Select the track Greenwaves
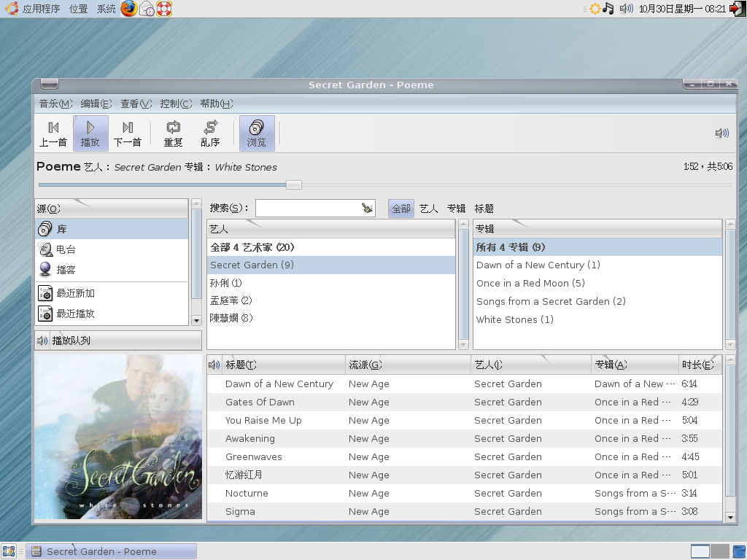Screen dimensions: 747x560 tap(465, 456)
